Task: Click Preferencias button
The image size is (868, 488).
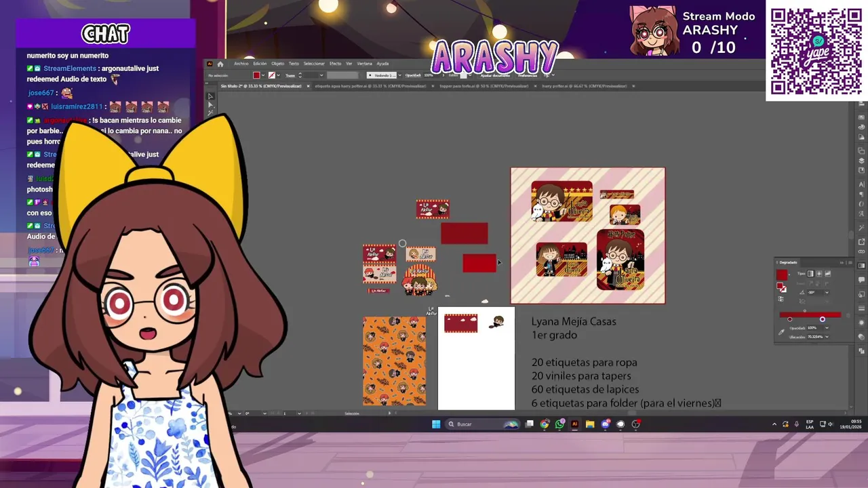Action: coord(528,75)
